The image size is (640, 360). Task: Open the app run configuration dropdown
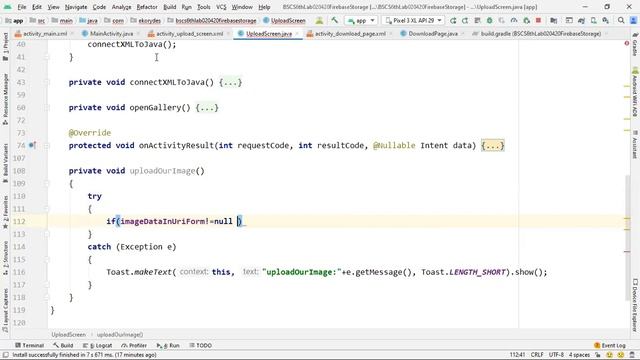coord(361,20)
